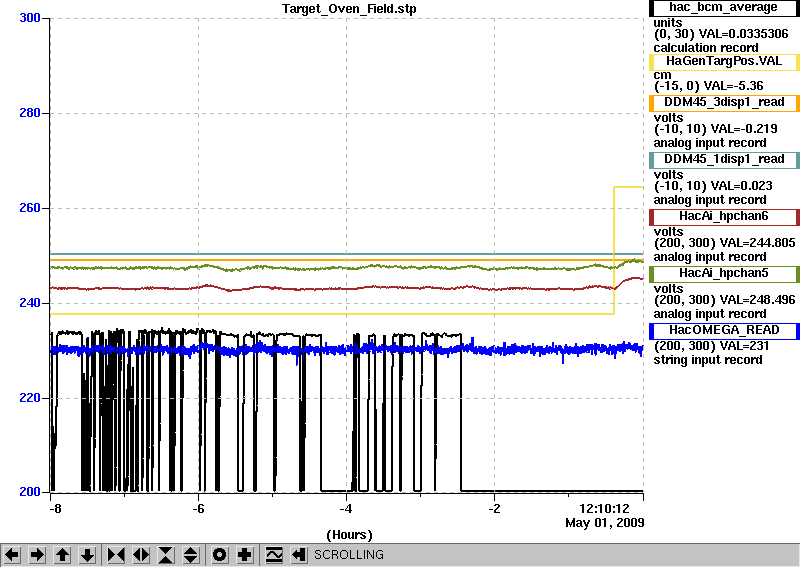
Task: Select the HacAi_hpchan6 curve legend
Action: [x=724, y=217]
